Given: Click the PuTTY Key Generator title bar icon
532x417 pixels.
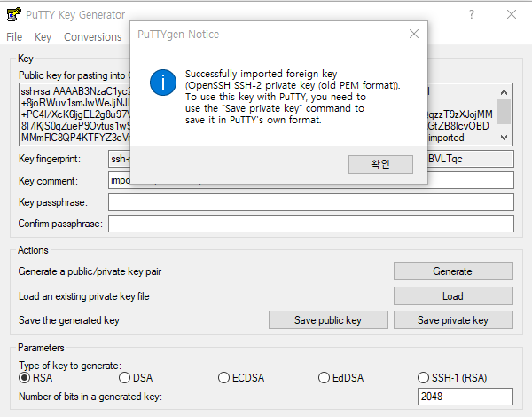Looking at the screenshot, I should point(13,14).
